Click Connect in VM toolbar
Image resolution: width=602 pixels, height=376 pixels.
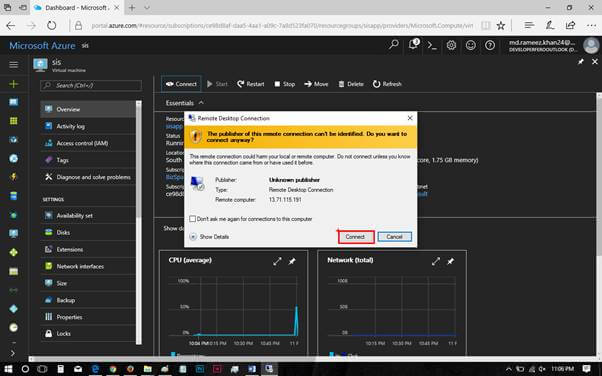181,84
